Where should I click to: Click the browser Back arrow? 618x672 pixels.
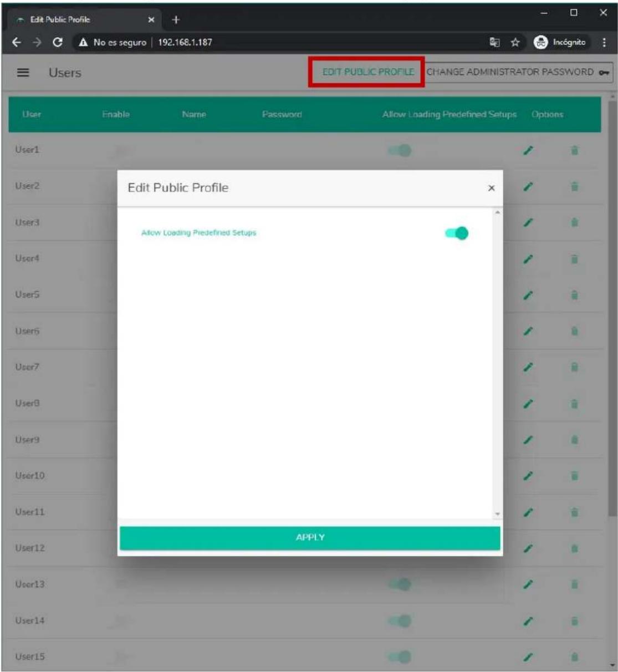(x=17, y=42)
